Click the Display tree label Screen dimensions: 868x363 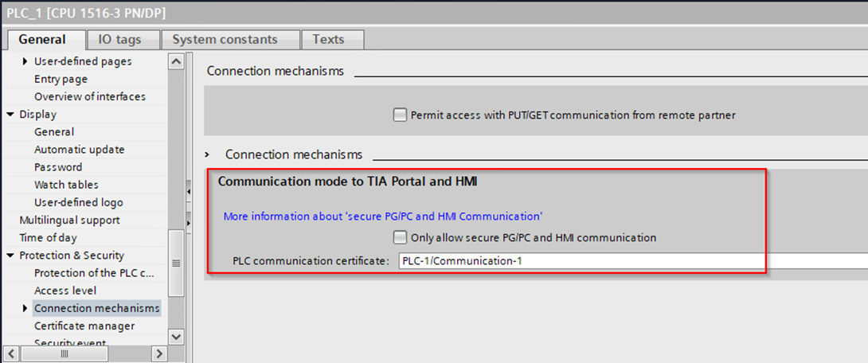coord(37,115)
